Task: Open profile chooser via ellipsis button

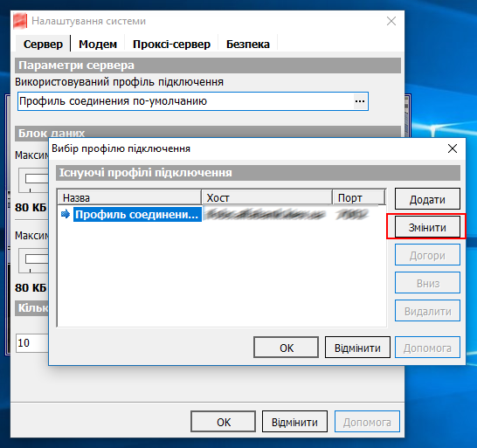Action: (360, 101)
